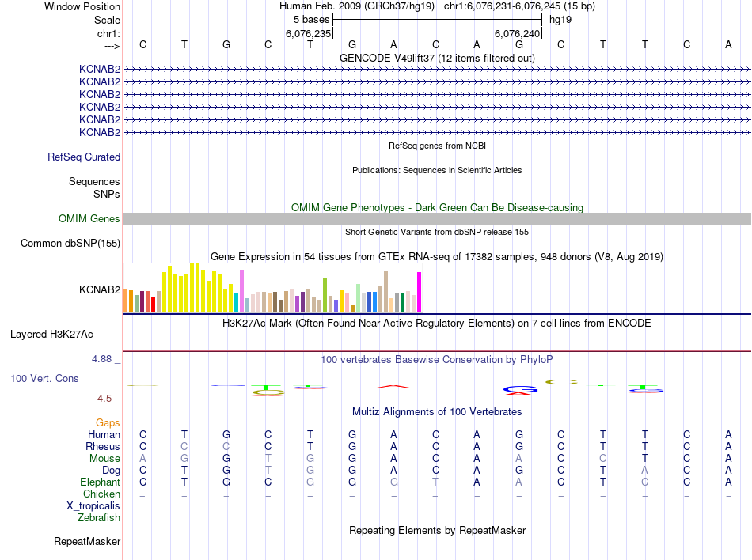Click Human Feb. 2009 (GRCh37/hg19) assembly text

point(357,6)
